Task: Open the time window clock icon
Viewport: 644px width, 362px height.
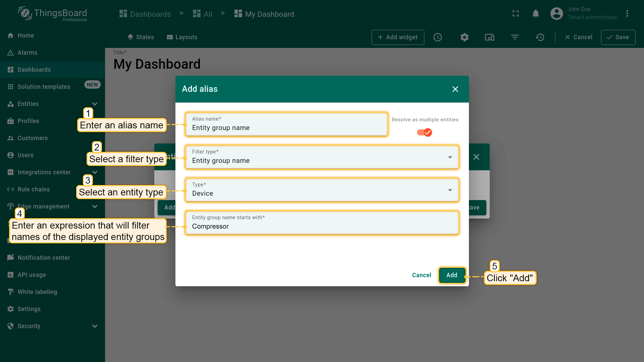Action: coord(438,37)
